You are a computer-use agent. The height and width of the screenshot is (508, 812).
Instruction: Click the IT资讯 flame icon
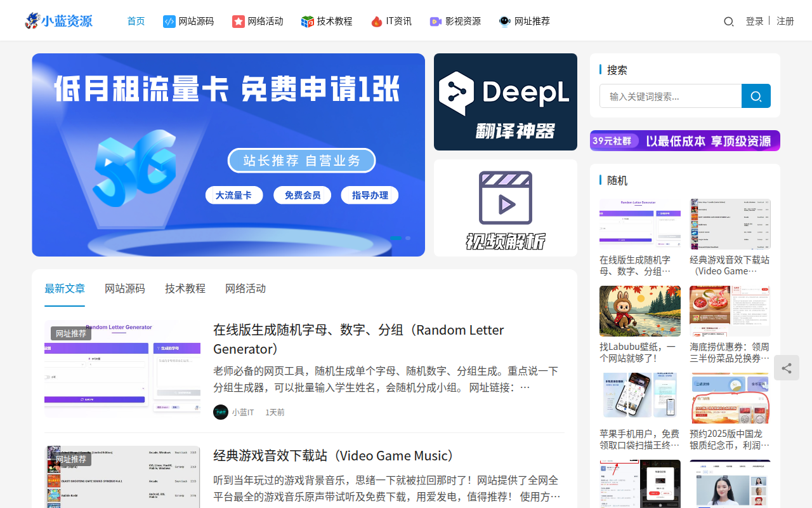coord(377,22)
